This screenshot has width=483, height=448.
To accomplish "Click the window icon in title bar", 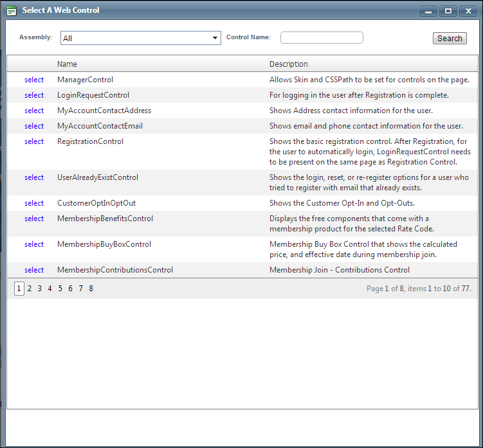I will click(x=12, y=10).
